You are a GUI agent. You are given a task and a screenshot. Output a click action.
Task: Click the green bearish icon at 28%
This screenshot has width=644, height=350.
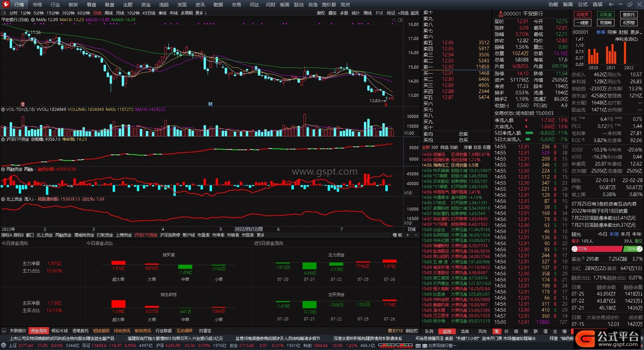639,249
